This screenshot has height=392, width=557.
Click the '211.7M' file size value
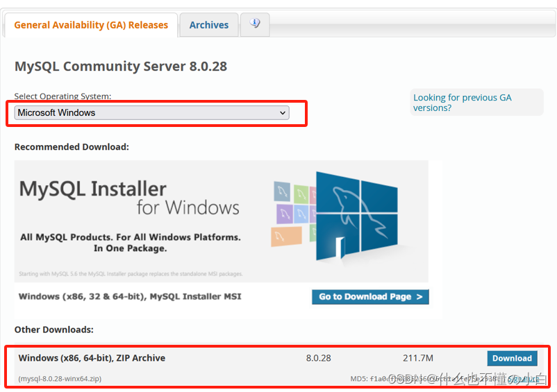click(418, 358)
